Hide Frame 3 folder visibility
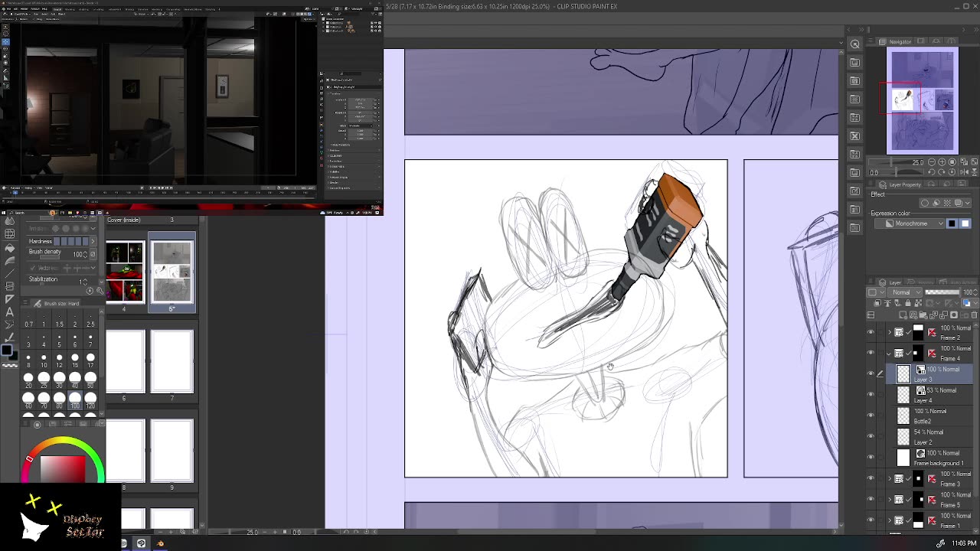Screen dimensions: 980x551 (x=871, y=478)
